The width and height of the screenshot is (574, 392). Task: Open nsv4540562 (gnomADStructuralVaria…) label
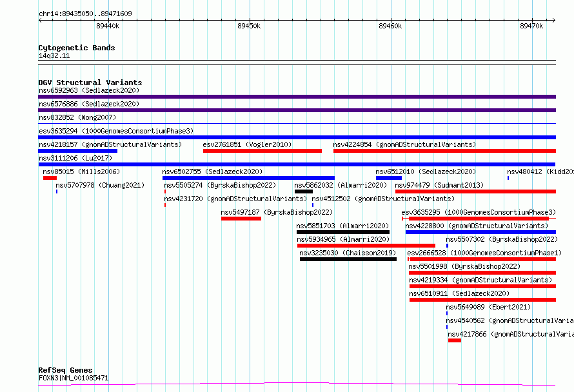(510, 320)
